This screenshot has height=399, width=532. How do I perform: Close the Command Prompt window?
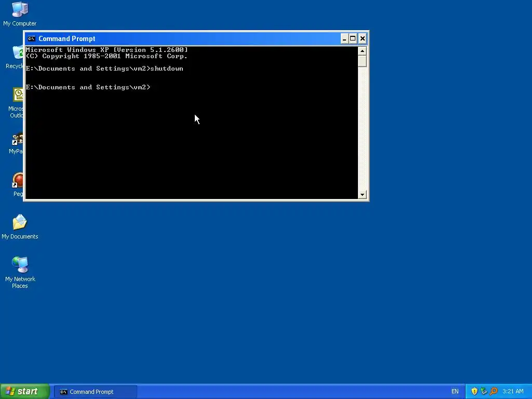click(x=362, y=38)
